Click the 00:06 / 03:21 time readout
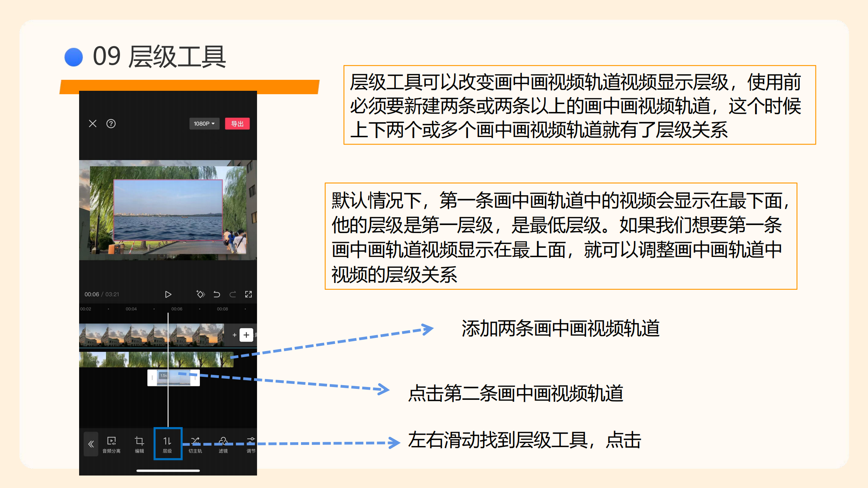The width and height of the screenshot is (868, 488). click(101, 294)
